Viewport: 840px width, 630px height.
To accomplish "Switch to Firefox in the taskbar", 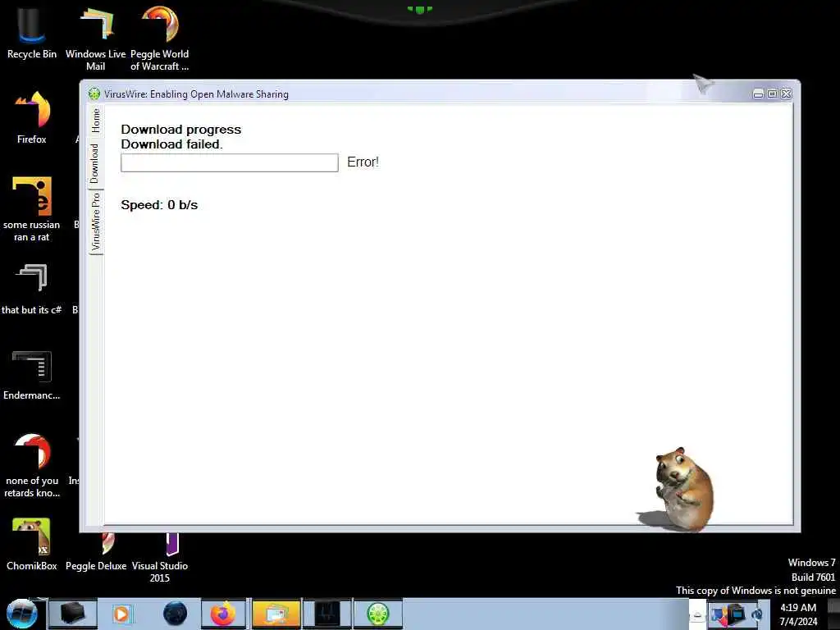I will [x=223, y=614].
